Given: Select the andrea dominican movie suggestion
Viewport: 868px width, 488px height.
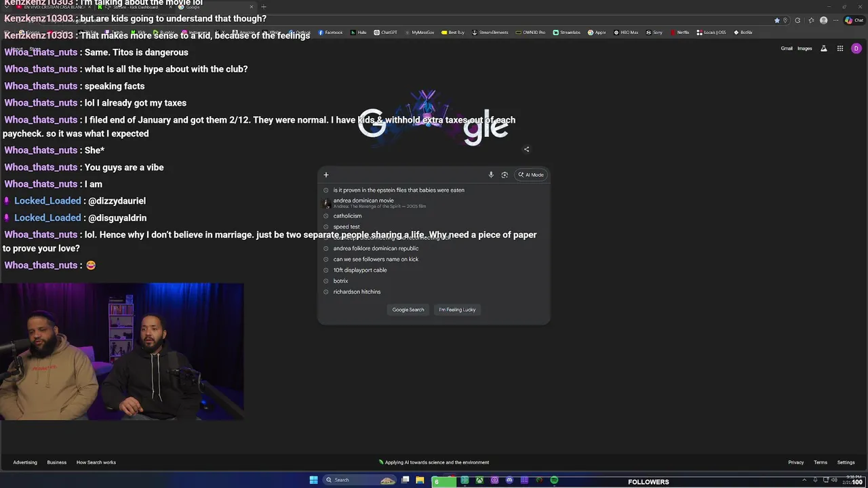Looking at the screenshot, I should (x=434, y=203).
